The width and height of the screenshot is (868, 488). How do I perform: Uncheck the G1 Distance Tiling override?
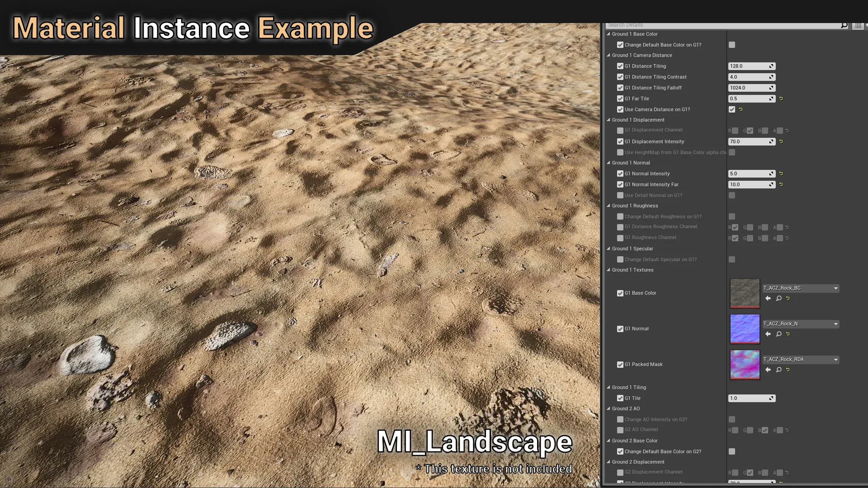click(x=620, y=66)
